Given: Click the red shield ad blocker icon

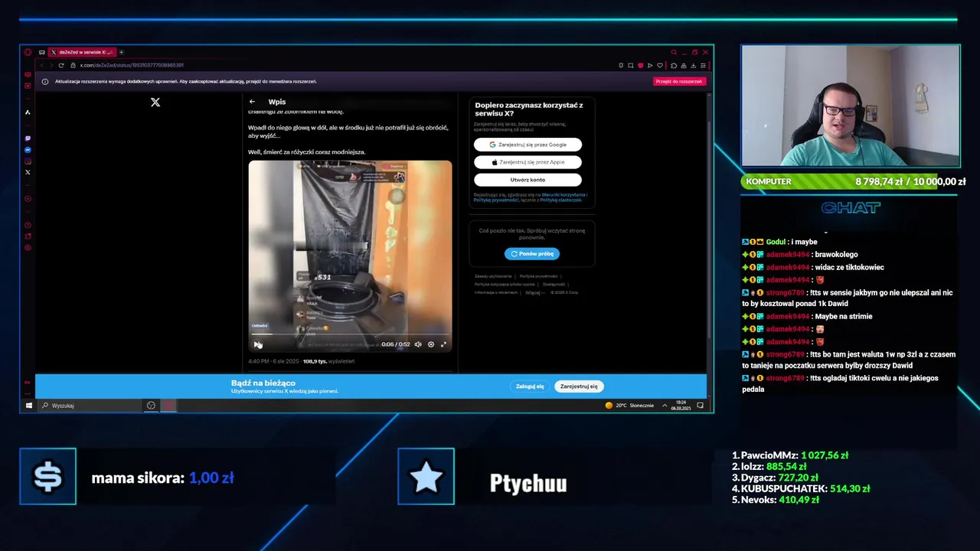Looking at the screenshot, I should pyautogui.click(x=640, y=65).
